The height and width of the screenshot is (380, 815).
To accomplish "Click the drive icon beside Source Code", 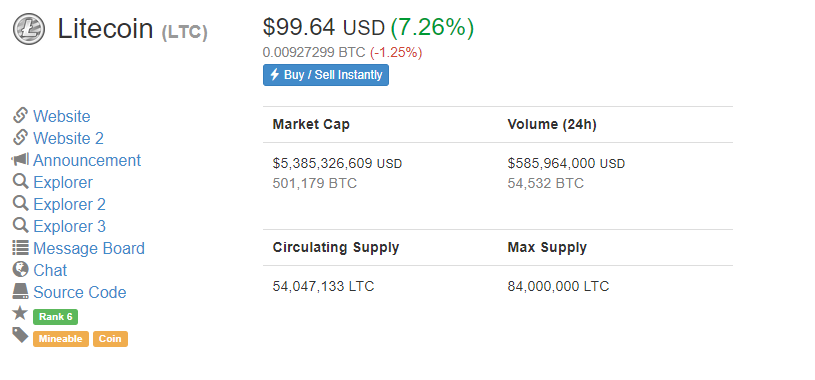I will [x=20, y=292].
